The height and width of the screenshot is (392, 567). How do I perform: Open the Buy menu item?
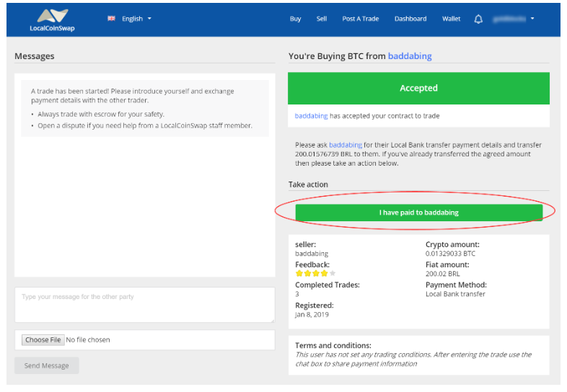295,19
